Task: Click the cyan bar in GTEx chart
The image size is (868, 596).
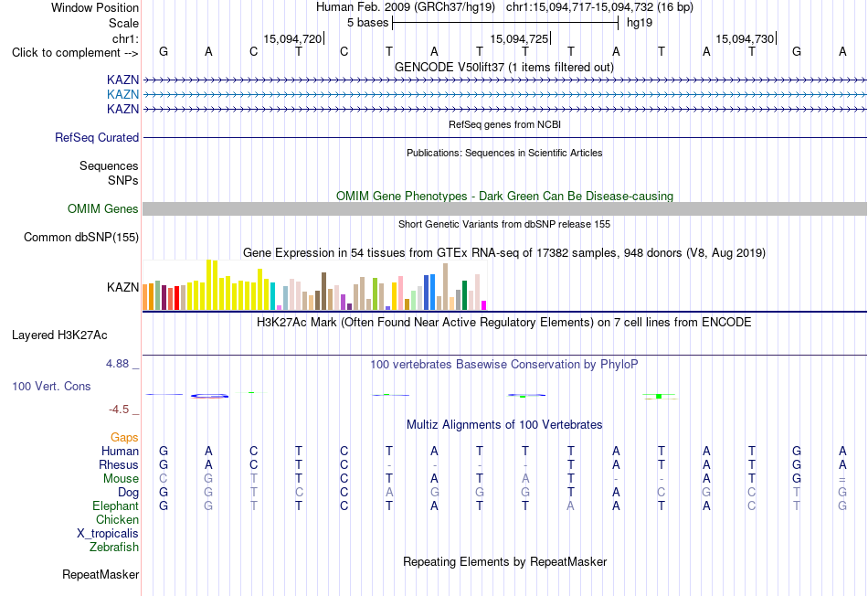Action: 273,296
